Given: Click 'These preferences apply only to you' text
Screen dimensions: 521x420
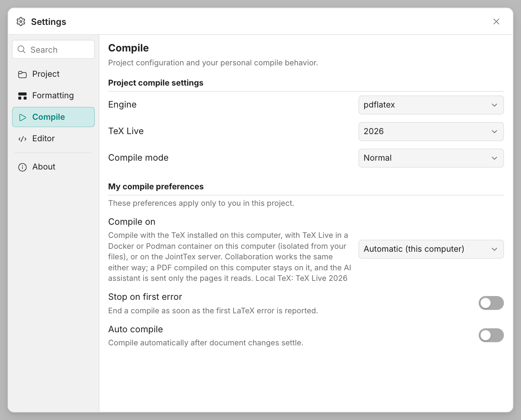Looking at the screenshot, I should (201, 203).
